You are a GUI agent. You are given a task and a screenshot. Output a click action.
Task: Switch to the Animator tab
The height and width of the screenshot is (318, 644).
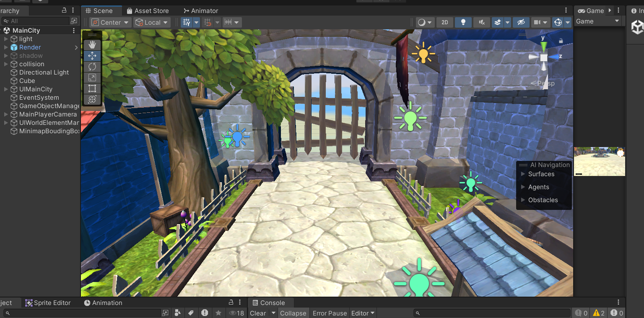pyautogui.click(x=201, y=11)
